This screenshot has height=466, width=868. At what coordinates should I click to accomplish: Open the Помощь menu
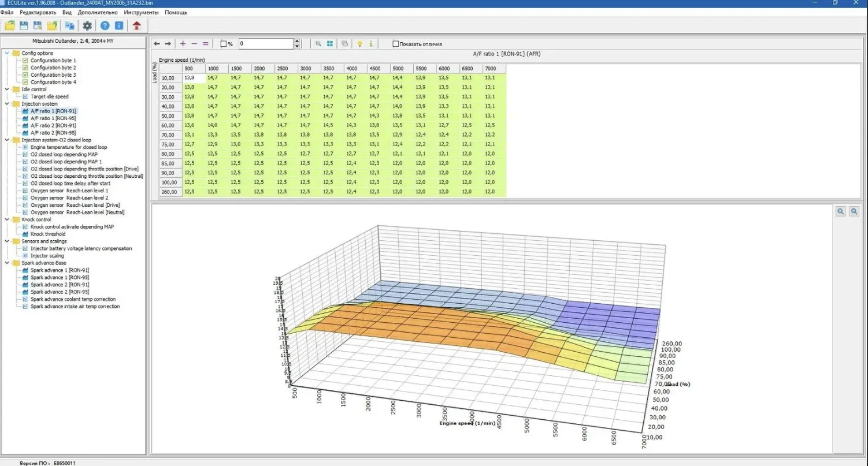(x=176, y=12)
